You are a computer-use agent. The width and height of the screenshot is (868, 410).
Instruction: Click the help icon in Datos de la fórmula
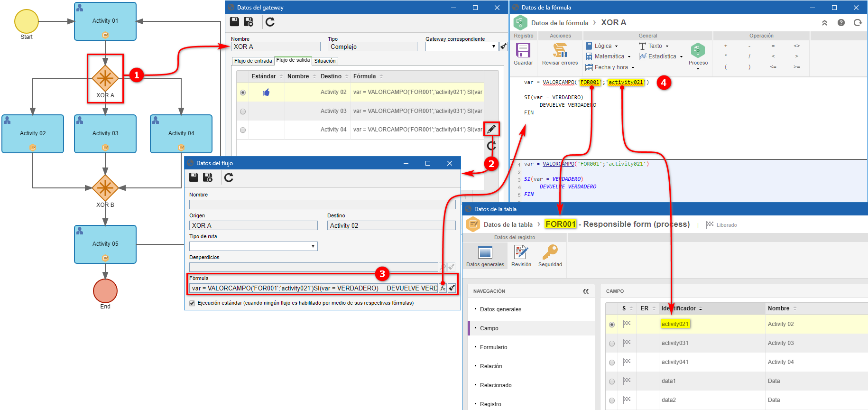(x=841, y=22)
